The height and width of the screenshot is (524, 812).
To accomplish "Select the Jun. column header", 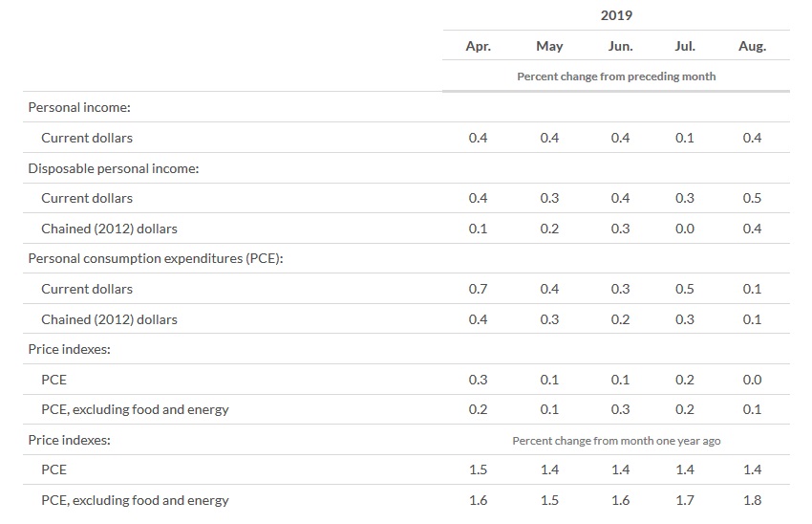I will pos(620,46).
